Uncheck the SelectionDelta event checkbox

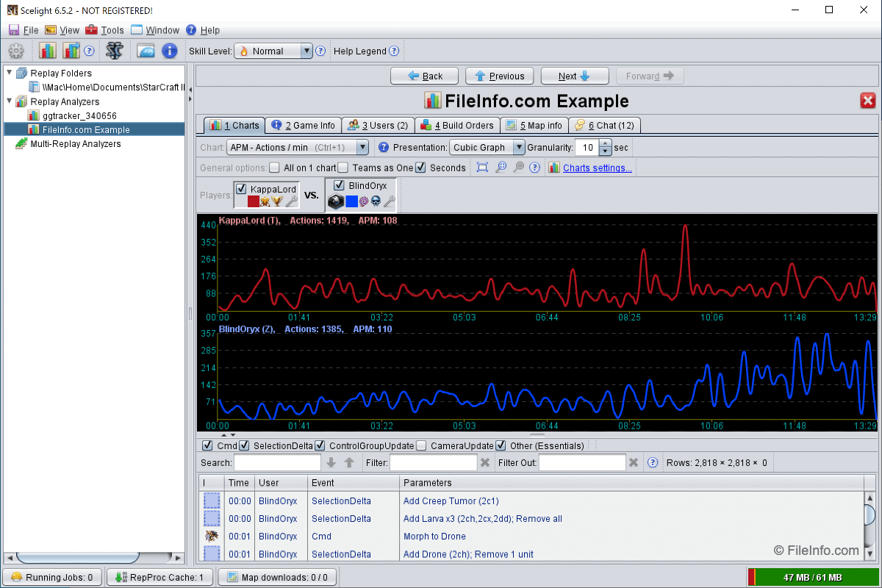tap(244, 445)
